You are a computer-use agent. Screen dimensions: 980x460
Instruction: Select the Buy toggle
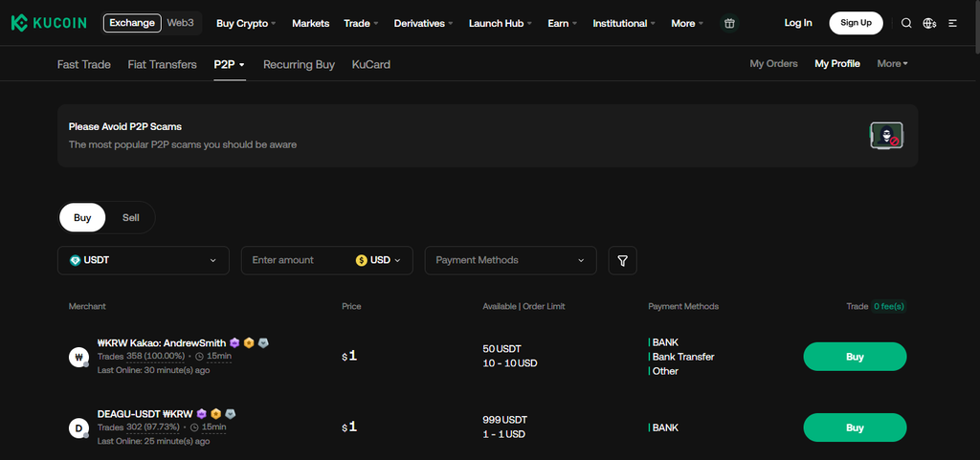(82, 218)
